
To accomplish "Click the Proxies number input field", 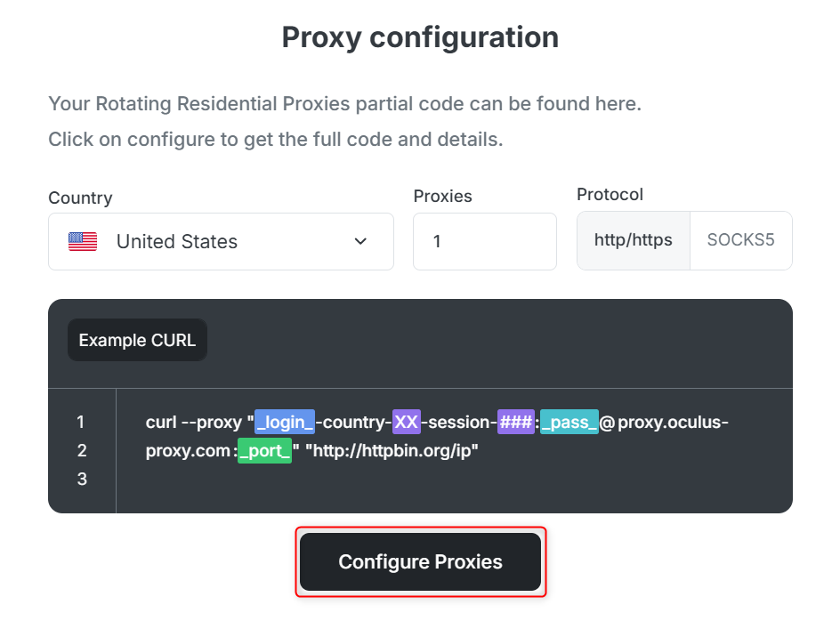I will pyautogui.click(x=484, y=241).
